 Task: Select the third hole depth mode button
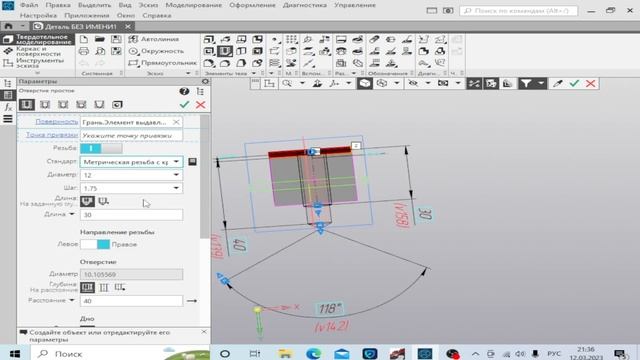tap(120, 288)
